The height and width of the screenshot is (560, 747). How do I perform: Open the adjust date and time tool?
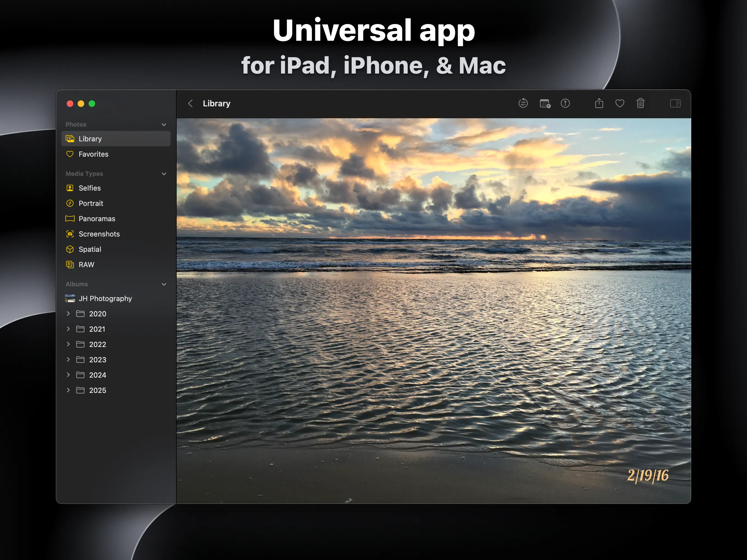point(545,103)
